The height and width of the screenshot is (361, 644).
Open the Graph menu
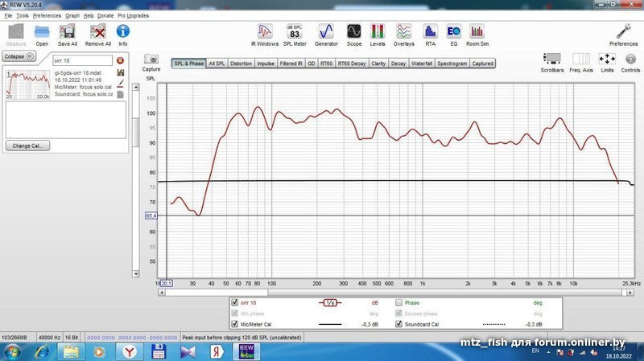tap(72, 15)
